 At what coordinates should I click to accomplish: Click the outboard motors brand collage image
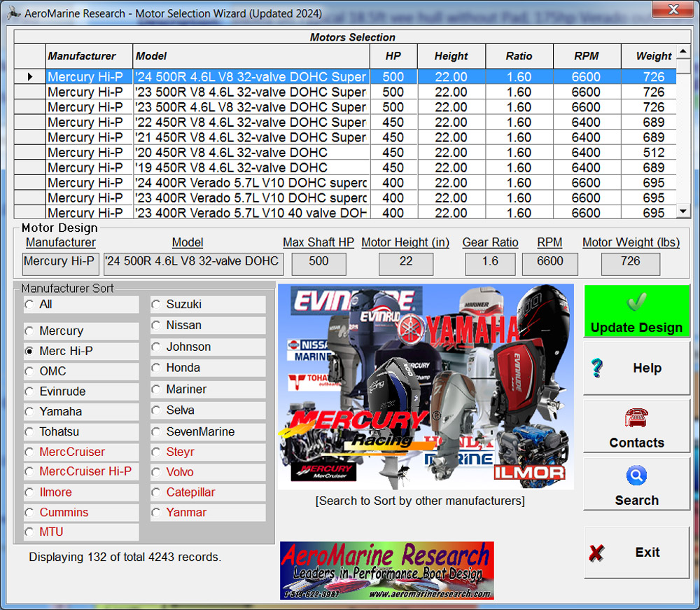click(426, 387)
